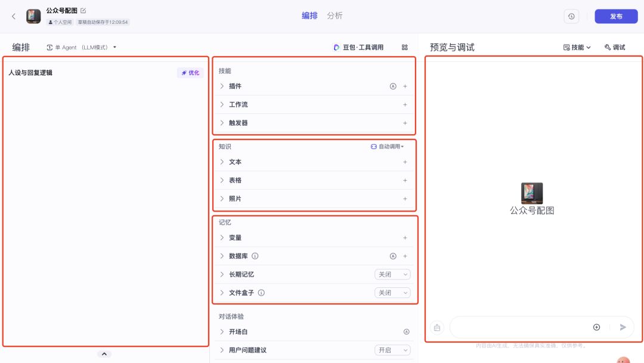Click the 发布 publish button
644x363 pixels.
click(616, 16)
